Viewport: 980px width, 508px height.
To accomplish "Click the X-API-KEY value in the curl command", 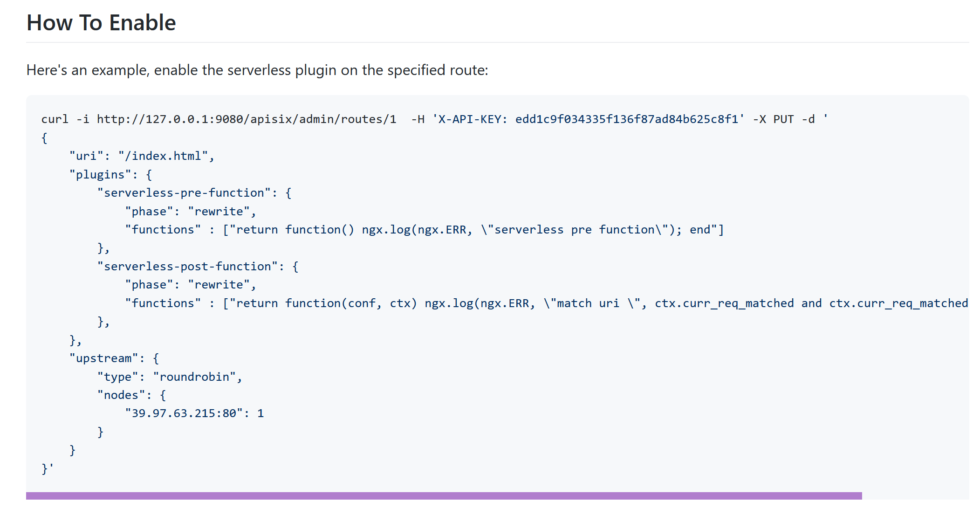I will pos(627,119).
